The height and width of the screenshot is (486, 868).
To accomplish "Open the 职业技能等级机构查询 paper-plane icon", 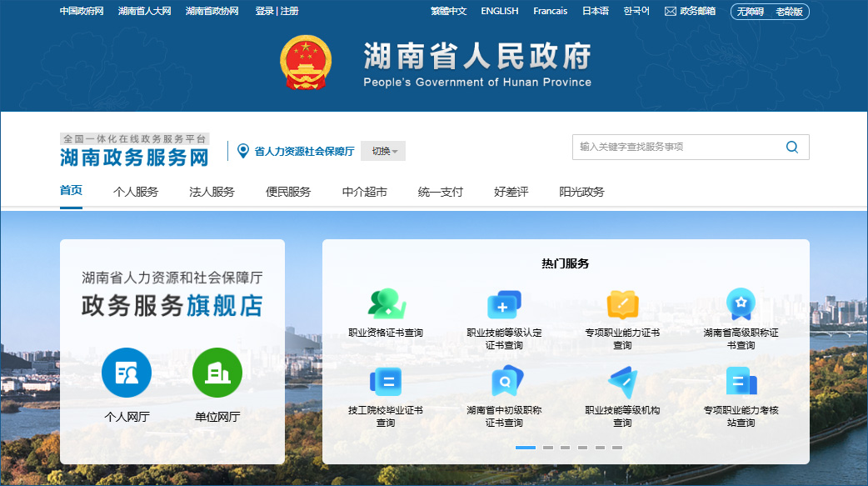I will [623, 382].
